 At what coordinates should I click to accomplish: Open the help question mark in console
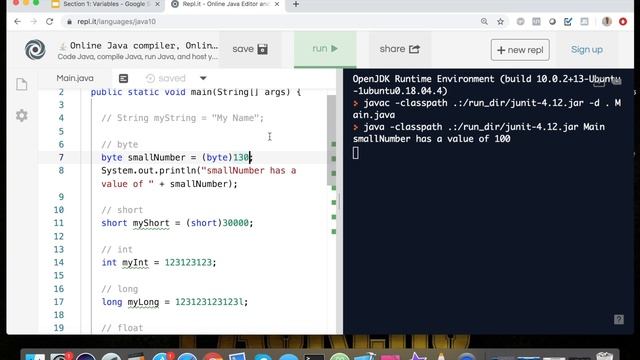pyautogui.click(x=619, y=319)
